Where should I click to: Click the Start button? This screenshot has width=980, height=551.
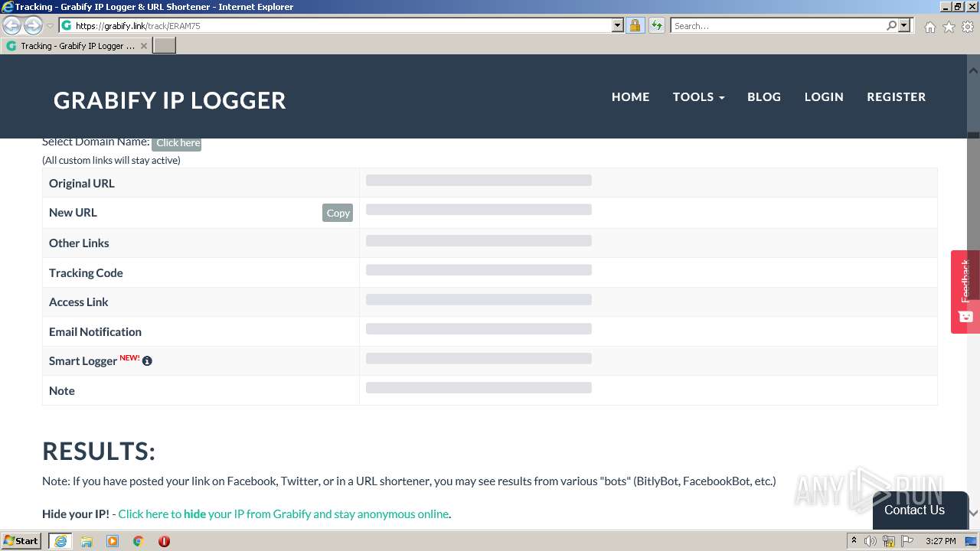point(21,541)
